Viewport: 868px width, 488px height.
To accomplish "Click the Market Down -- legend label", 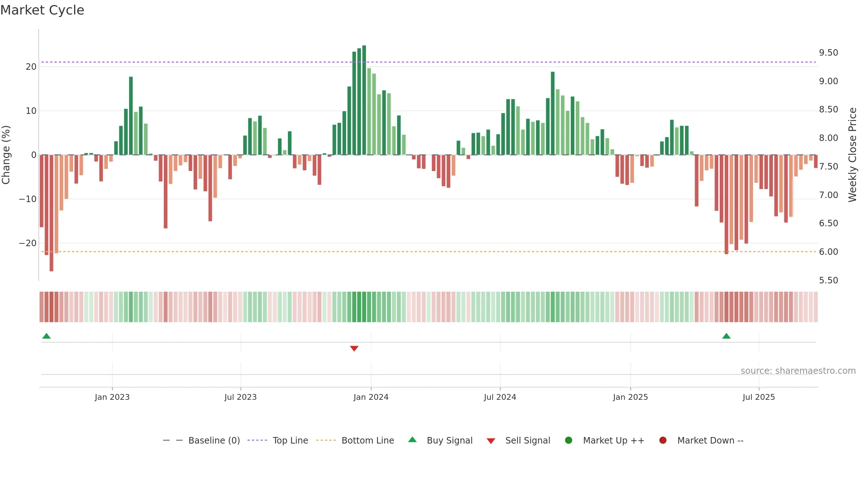I will 710,440.
